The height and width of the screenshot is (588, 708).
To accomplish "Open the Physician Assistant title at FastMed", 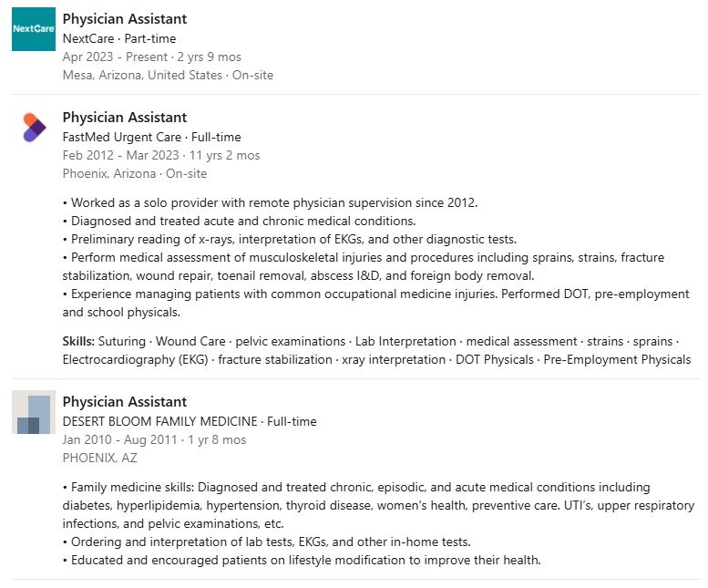I will pyautogui.click(x=124, y=118).
